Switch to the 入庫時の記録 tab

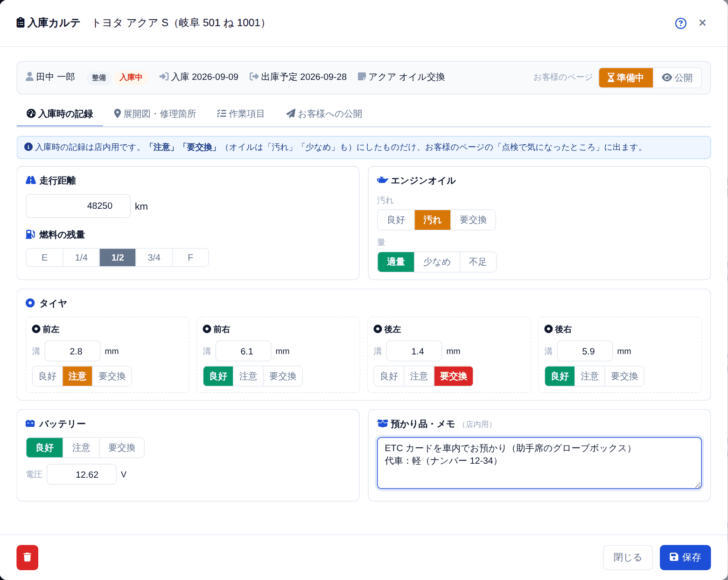coord(60,114)
